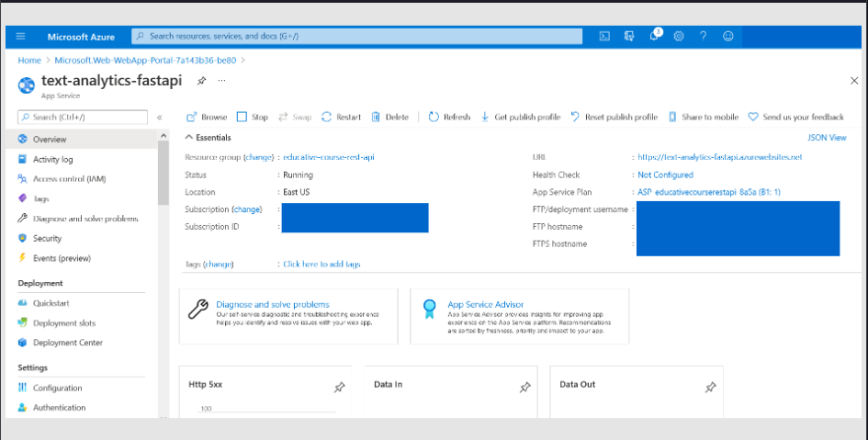Focus the sidebar Search (Ctrl+/) field
The height and width of the screenshot is (440, 868).
pyautogui.click(x=83, y=118)
